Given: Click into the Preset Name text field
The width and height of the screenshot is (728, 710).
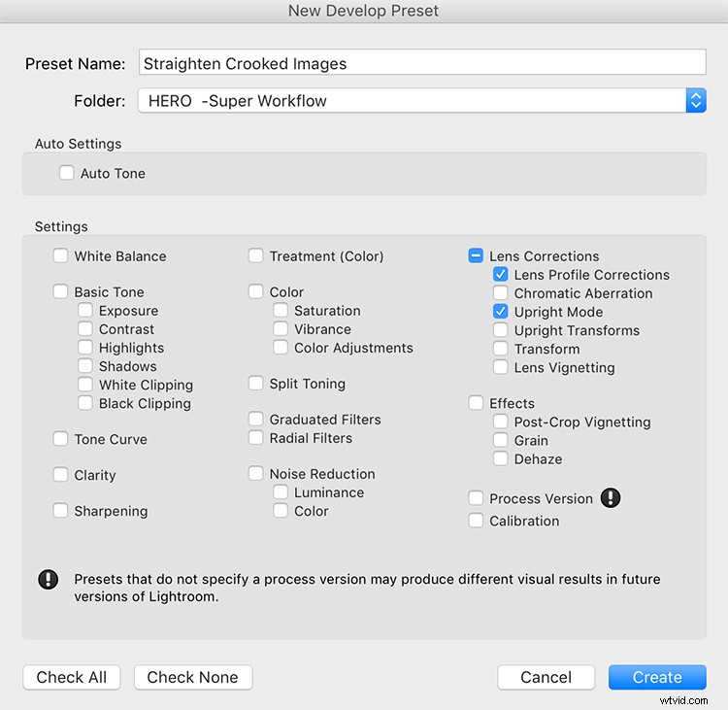Looking at the screenshot, I should coord(422,62).
